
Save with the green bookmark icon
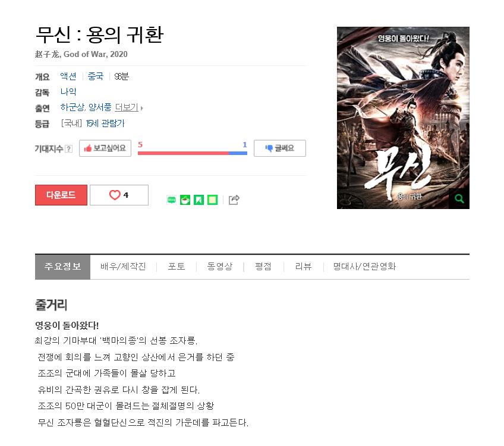[199, 200]
